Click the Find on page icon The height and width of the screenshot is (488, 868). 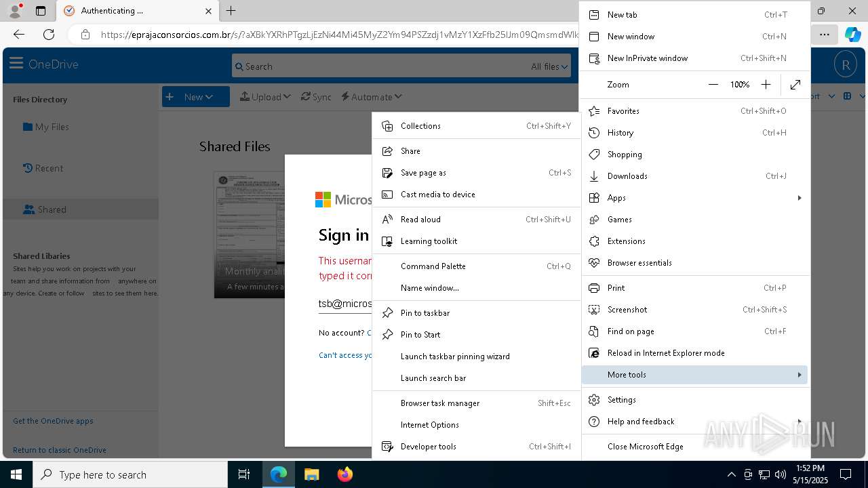coord(594,331)
